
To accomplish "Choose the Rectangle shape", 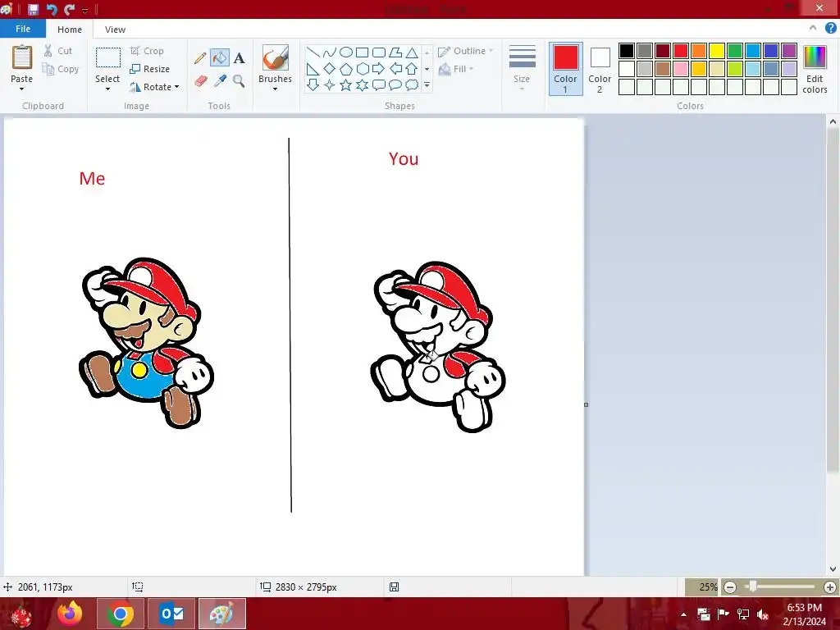I will point(363,52).
